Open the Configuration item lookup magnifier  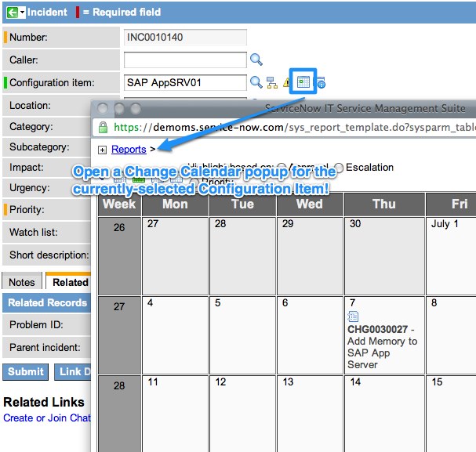tap(256, 82)
